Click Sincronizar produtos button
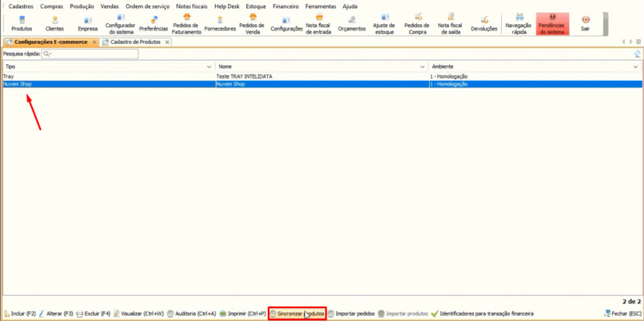The width and height of the screenshot is (644, 321). tap(297, 314)
